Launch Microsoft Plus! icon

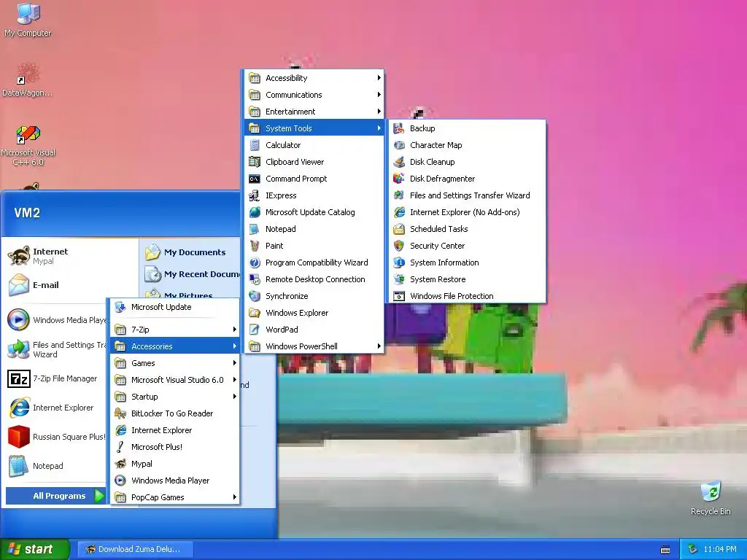coord(120,447)
